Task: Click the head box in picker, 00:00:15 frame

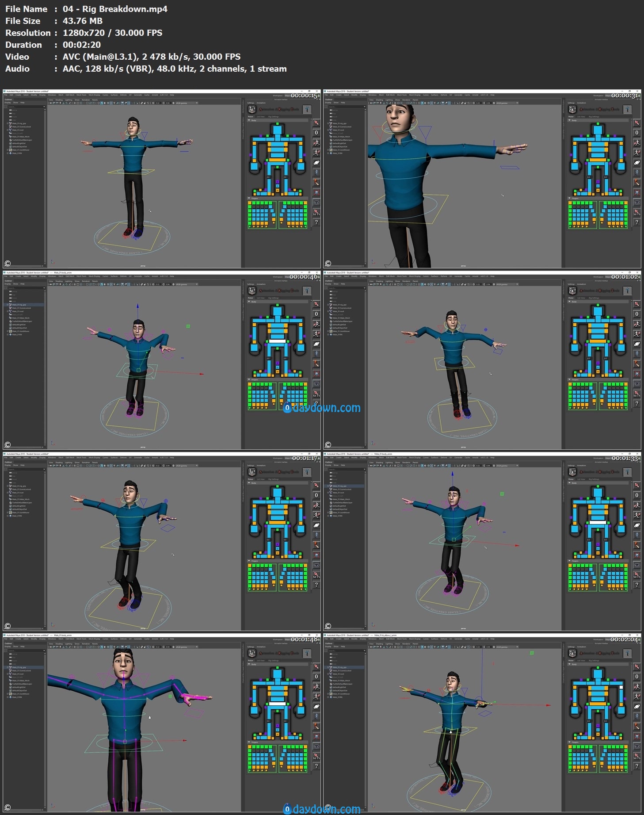Action: point(278,130)
